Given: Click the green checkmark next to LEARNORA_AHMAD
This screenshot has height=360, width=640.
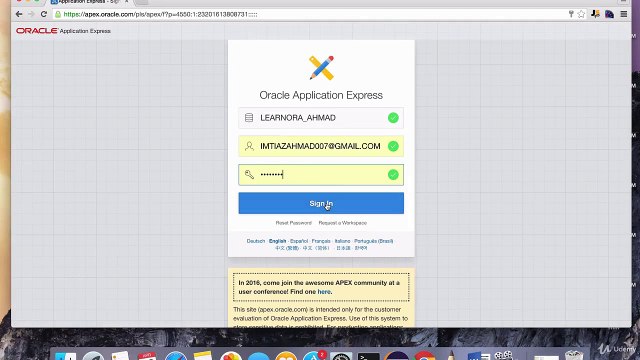Looking at the screenshot, I should 393,118.
